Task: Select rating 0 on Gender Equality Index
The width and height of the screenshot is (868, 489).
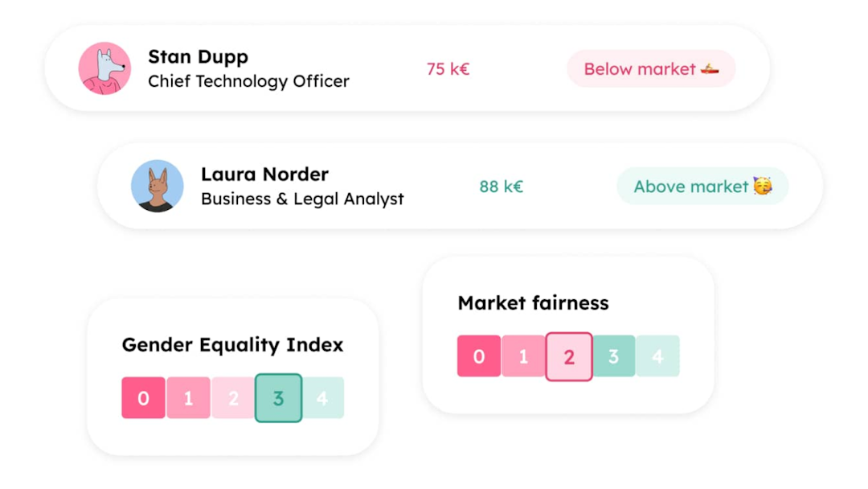Action: 143,397
